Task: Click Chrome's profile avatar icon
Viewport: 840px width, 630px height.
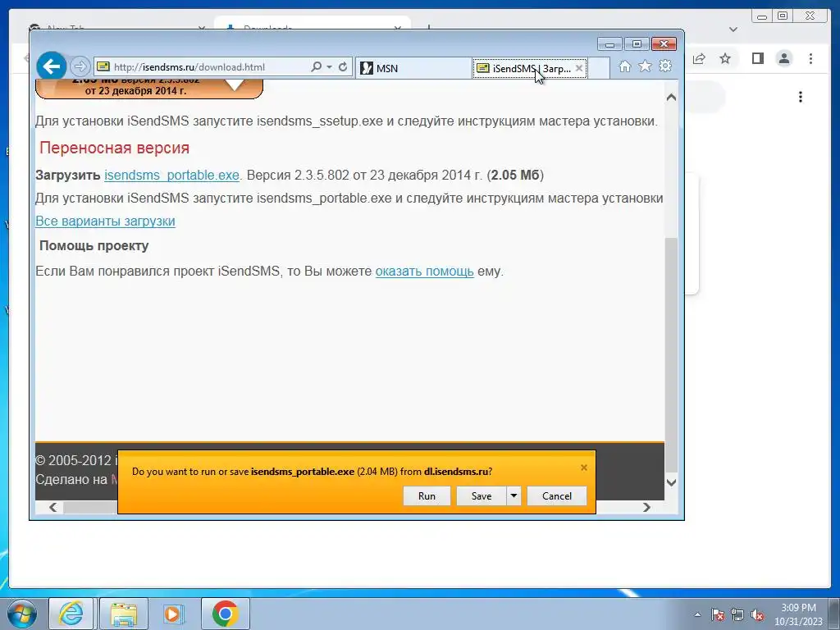Action: [784, 58]
